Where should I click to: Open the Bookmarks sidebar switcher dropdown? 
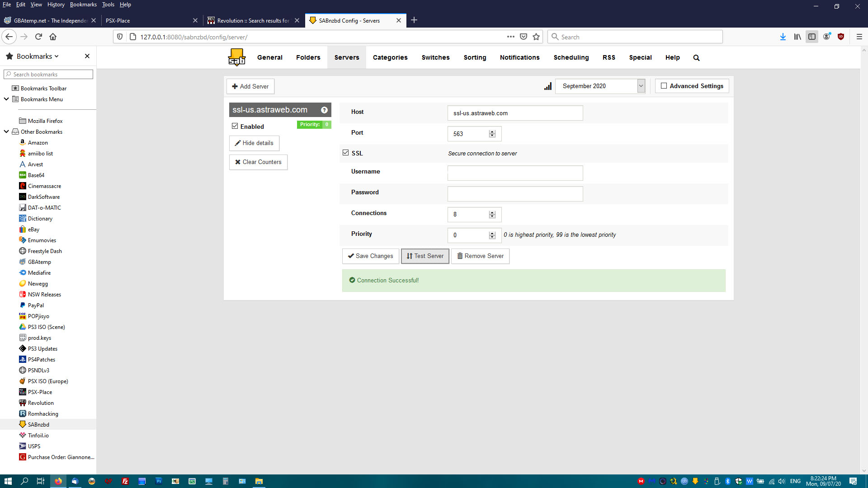[38, 56]
